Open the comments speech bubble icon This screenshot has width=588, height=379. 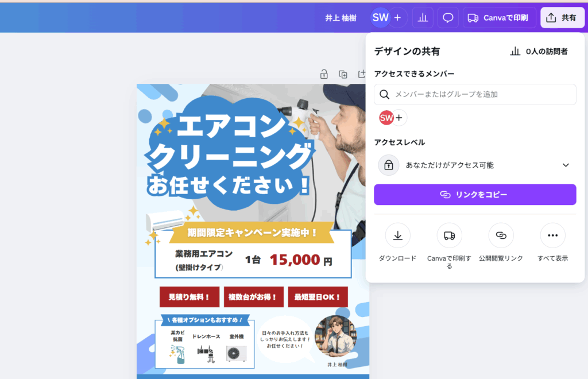coord(448,18)
